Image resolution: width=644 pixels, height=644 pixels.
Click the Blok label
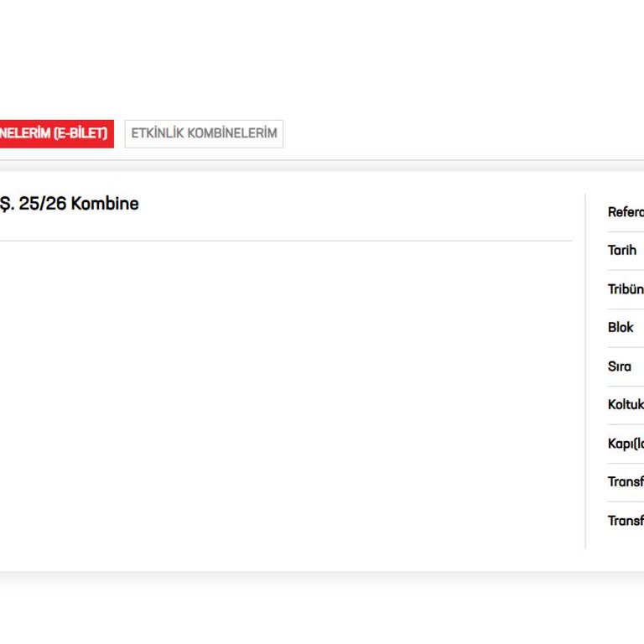coord(621,327)
